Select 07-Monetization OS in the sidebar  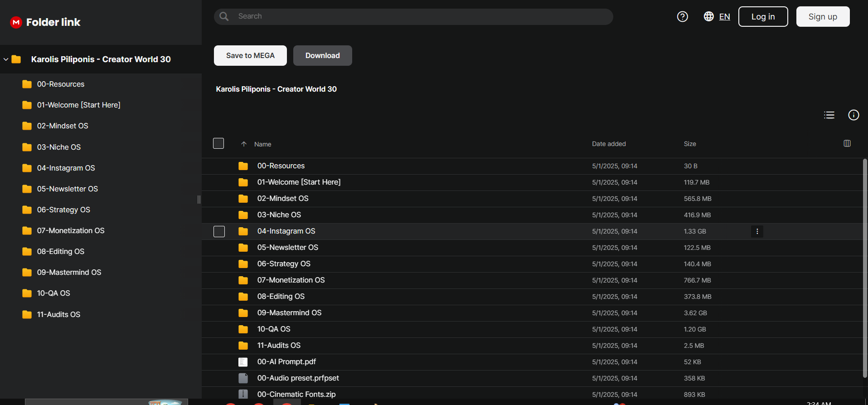click(x=71, y=231)
